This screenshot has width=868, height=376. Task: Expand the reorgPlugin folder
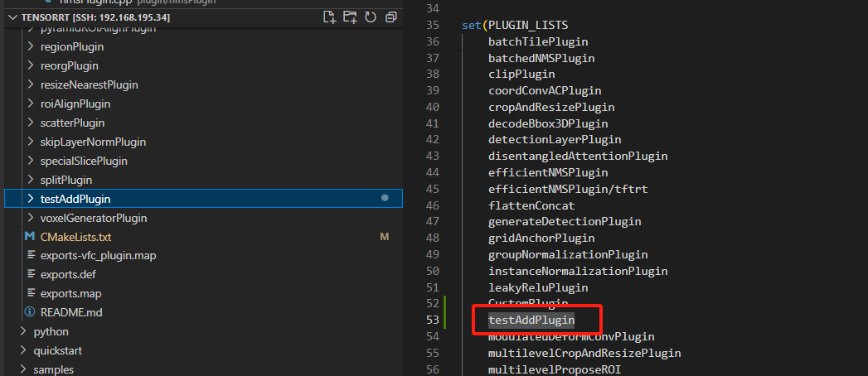pos(31,65)
